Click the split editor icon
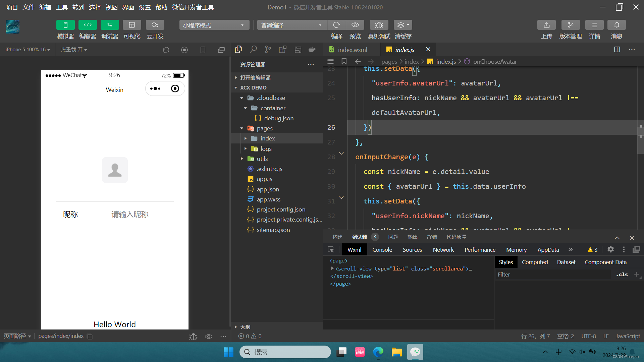Image resolution: width=644 pixels, height=362 pixels. tap(617, 50)
